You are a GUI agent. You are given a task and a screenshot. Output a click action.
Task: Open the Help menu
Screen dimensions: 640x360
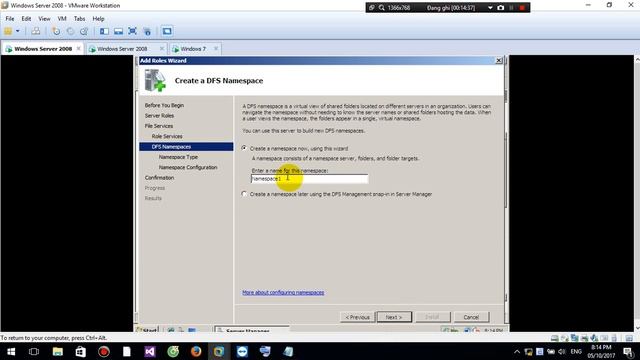(98, 19)
